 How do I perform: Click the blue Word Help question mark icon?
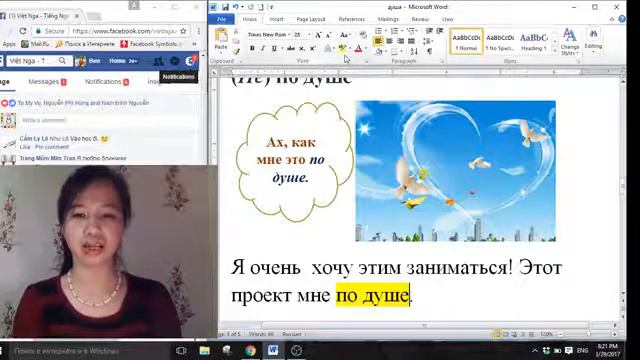point(622,19)
